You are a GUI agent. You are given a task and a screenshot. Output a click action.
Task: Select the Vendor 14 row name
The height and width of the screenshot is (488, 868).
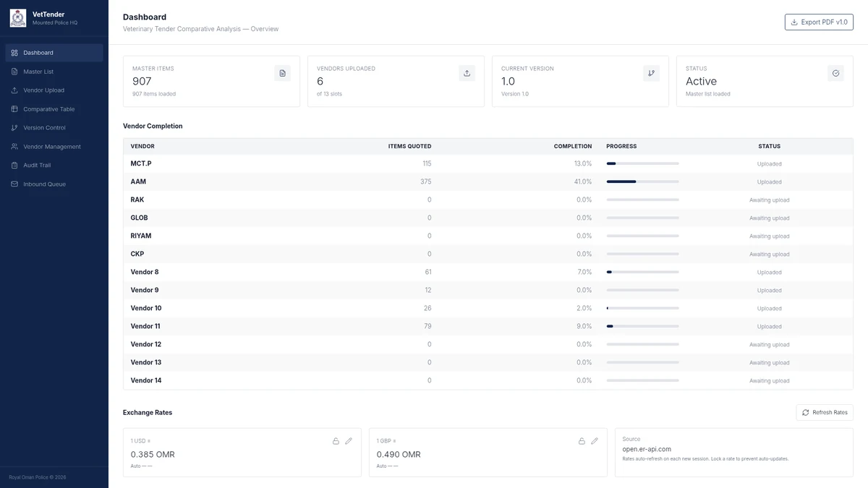pos(146,380)
